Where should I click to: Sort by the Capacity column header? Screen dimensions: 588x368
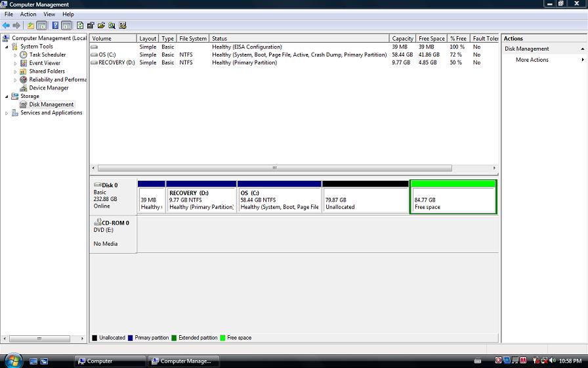[402, 38]
